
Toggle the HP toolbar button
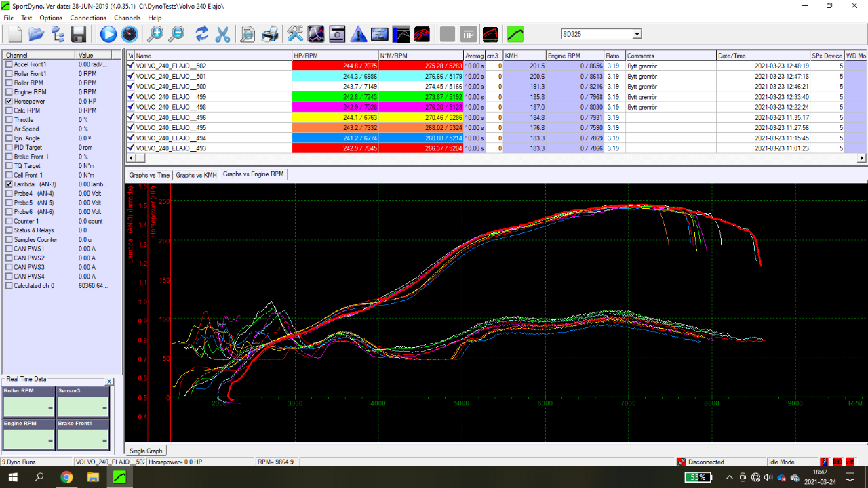469,34
